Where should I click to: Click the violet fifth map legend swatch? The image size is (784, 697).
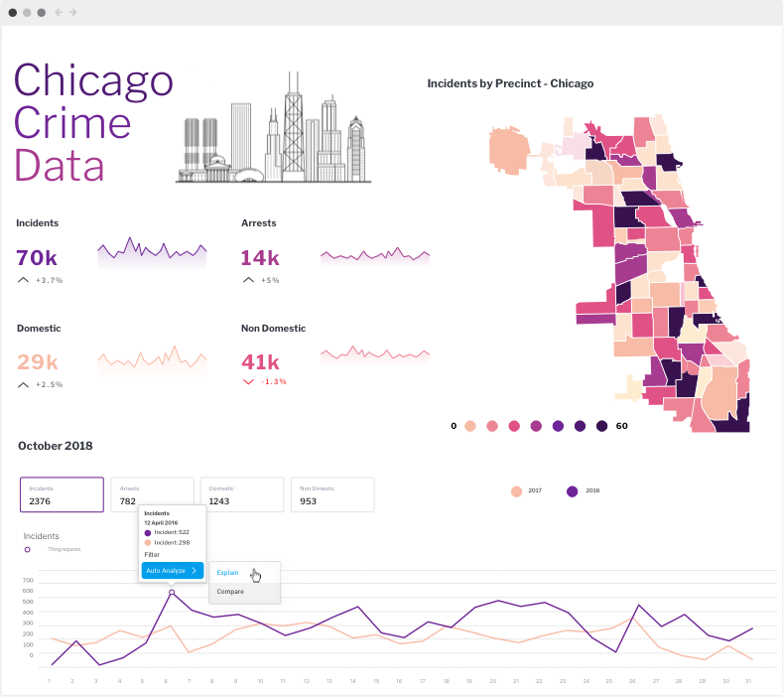[x=558, y=426]
